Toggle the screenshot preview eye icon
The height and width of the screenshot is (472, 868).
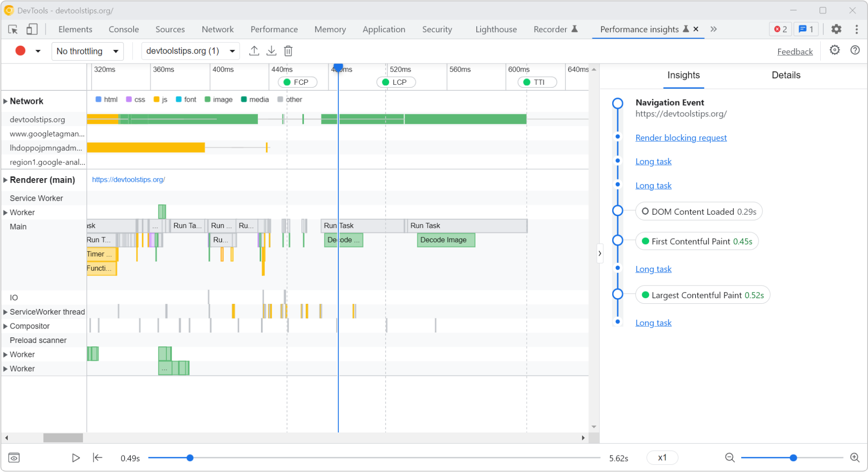coord(14,457)
